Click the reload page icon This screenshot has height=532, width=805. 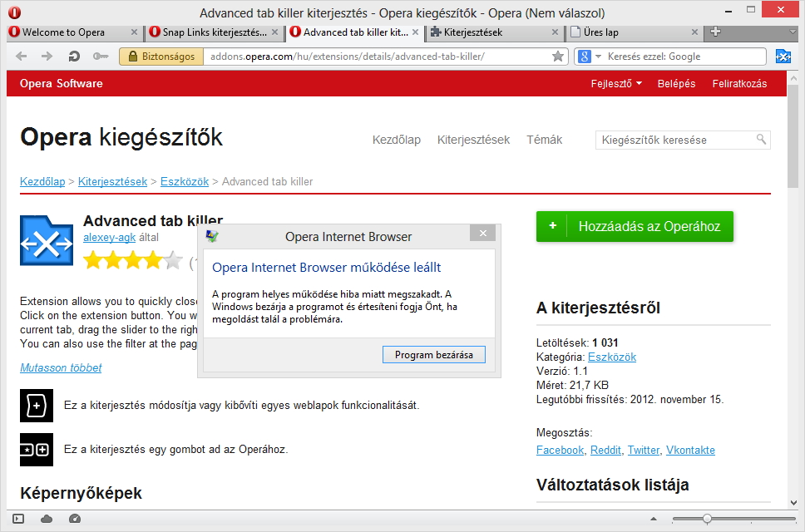coord(74,57)
